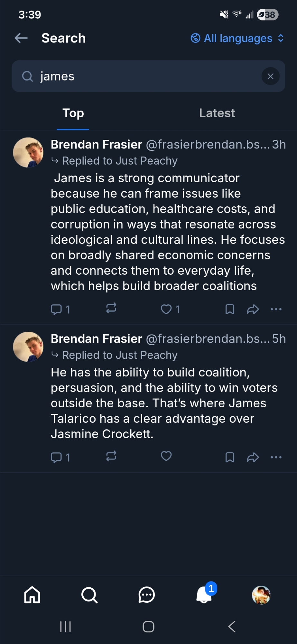Screen dimensions: 297x644
Task: Open the All languages dropdown
Action: [x=237, y=38]
